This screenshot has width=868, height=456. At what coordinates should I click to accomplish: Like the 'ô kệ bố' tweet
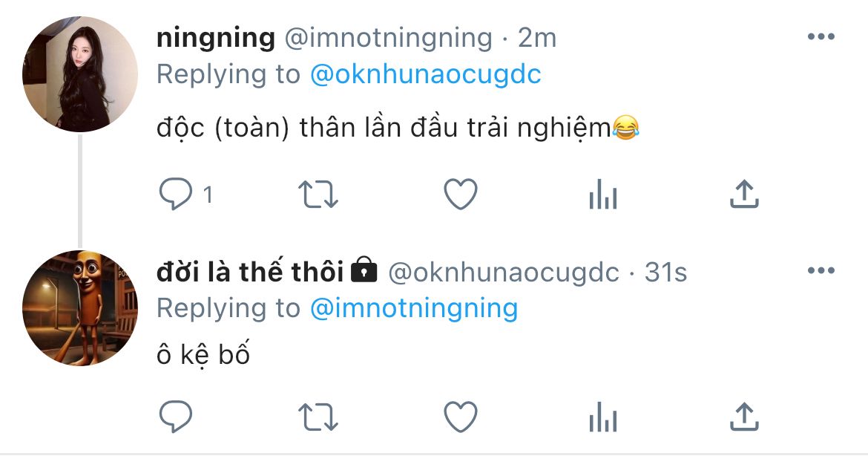(461, 417)
